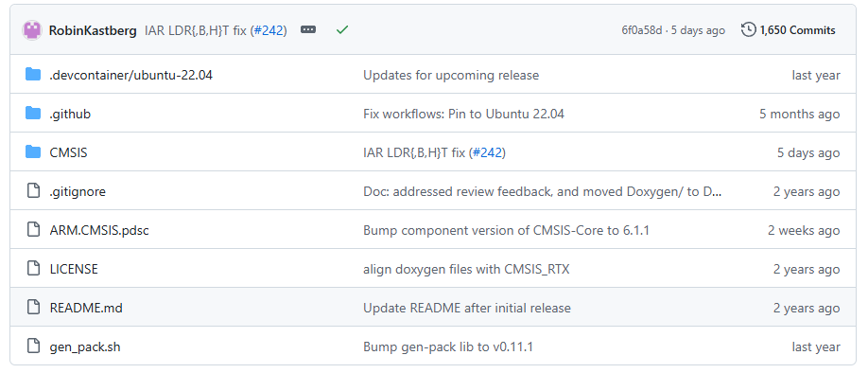868x373 pixels.
Task: Click the .devcontainer folder icon
Action: [x=33, y=75]
